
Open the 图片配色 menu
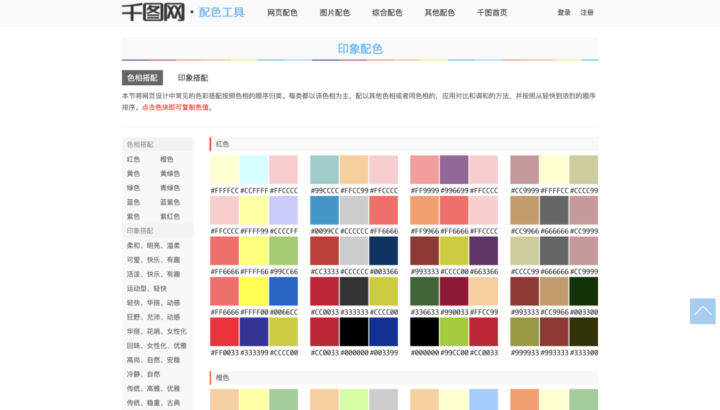(335, 13)
